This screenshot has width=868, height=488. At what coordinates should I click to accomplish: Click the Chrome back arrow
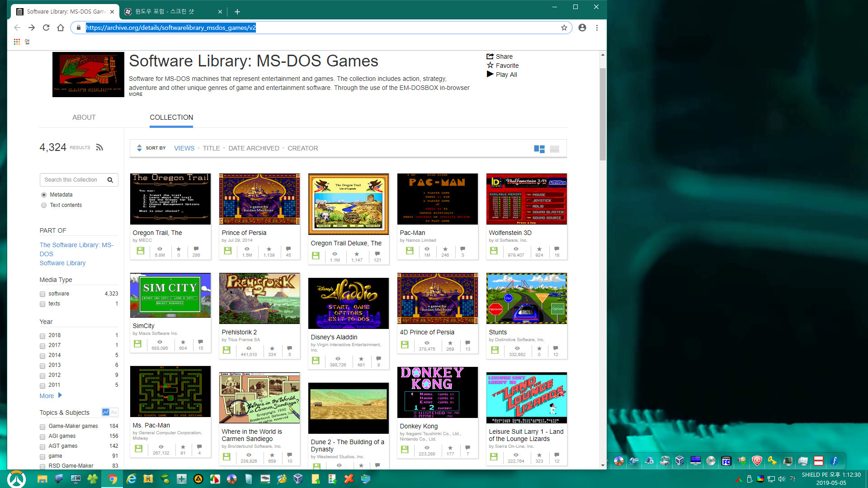click(17, 28)
